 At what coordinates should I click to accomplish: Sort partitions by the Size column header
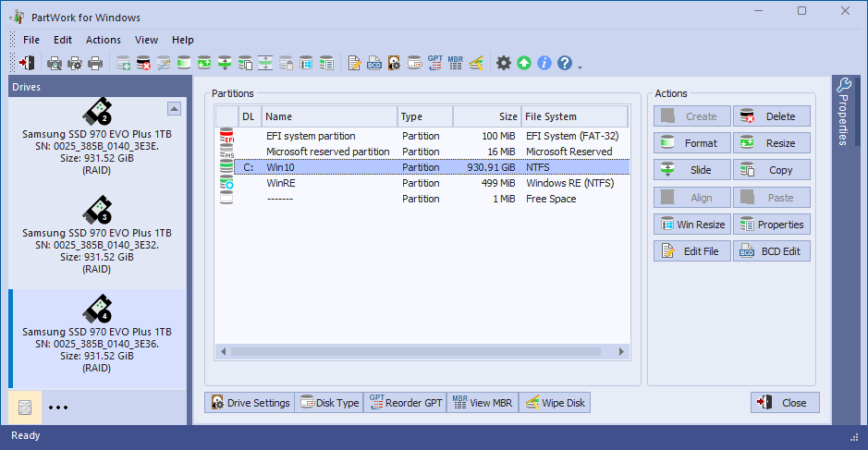pyautogui.click(x=486, y=116)
